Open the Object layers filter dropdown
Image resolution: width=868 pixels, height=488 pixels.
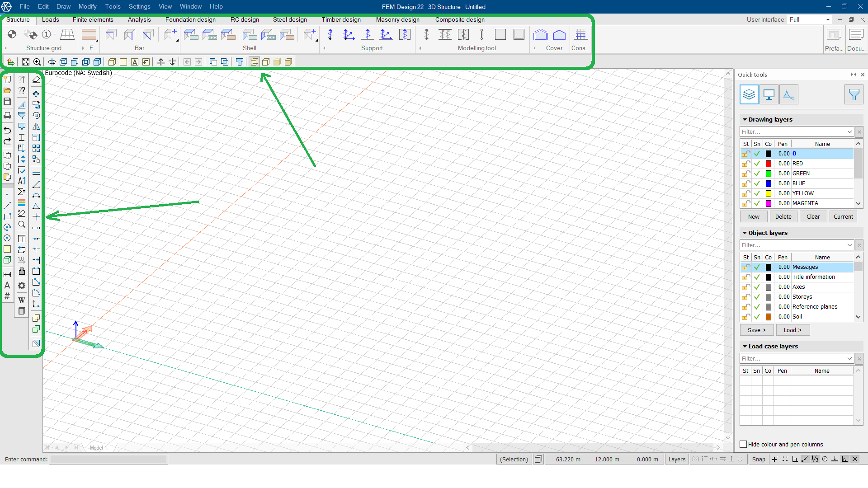(849, 245)
